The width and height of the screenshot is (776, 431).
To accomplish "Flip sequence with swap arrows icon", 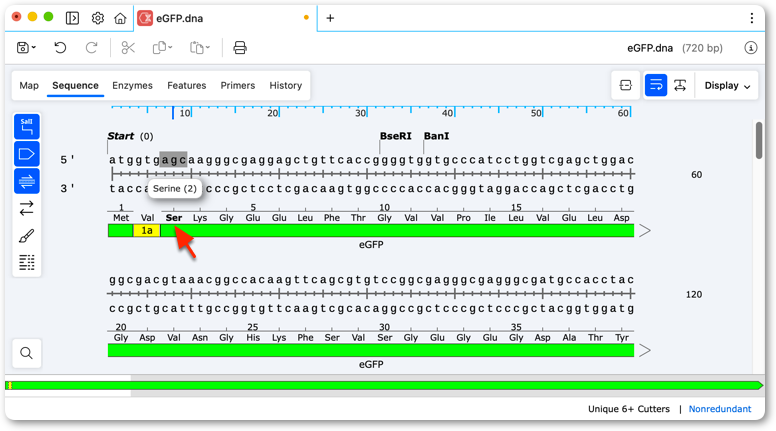I will coord(27,208).
